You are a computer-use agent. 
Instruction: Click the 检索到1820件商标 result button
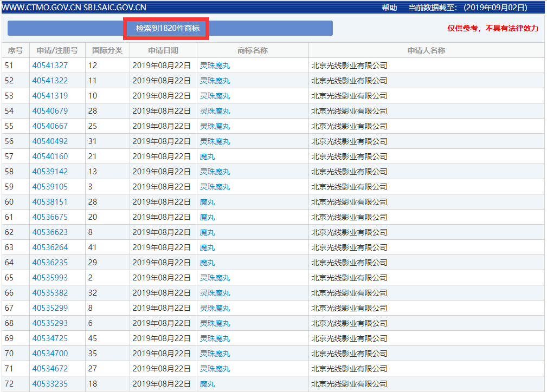[167, 29]
